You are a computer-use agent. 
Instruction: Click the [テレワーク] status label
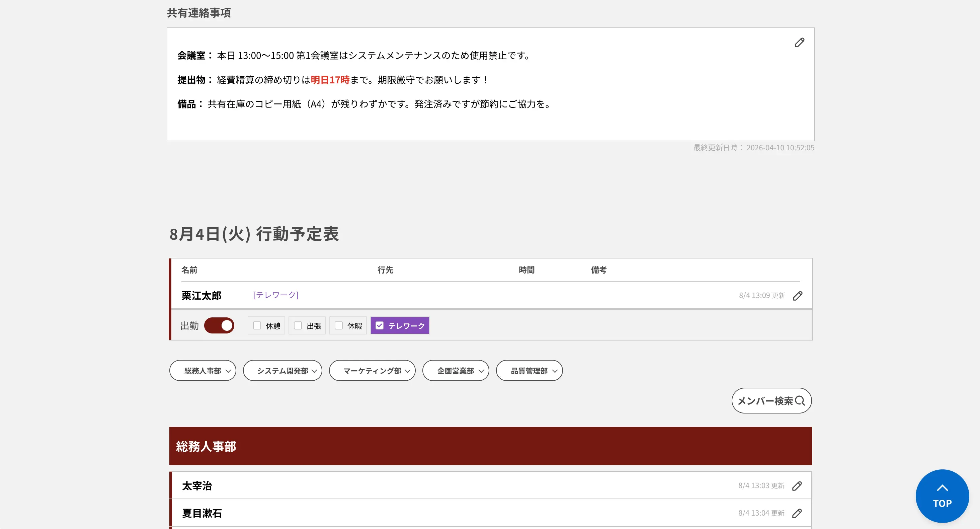point(276,295)
